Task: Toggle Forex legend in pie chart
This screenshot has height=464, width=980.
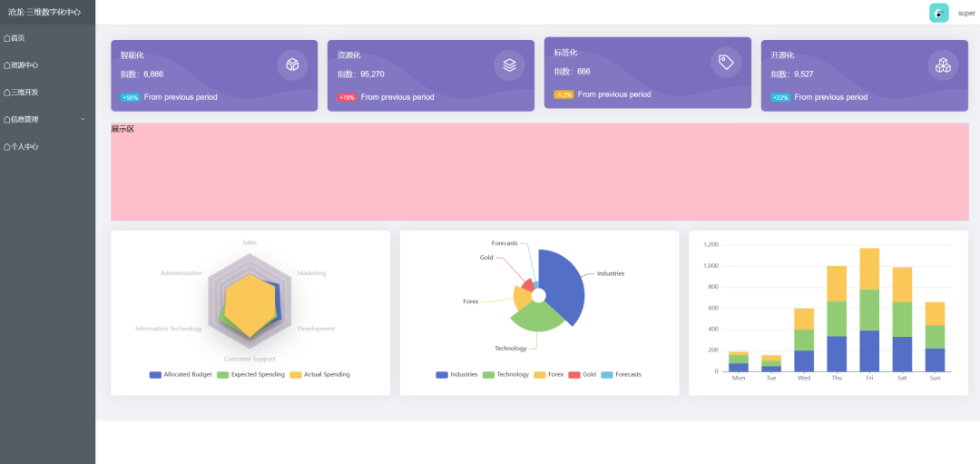Action: pyautogui.click(x=549, y=375)
